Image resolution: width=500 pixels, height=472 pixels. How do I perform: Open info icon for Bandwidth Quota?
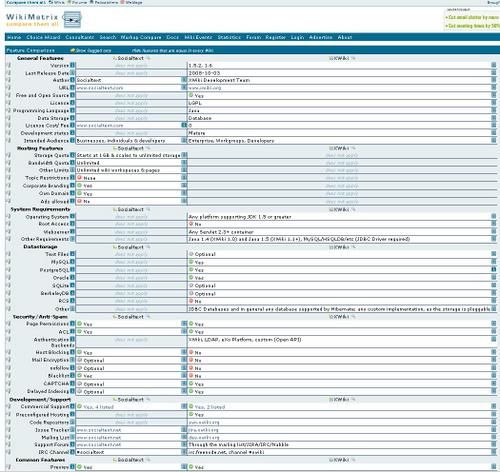point(72,163)
